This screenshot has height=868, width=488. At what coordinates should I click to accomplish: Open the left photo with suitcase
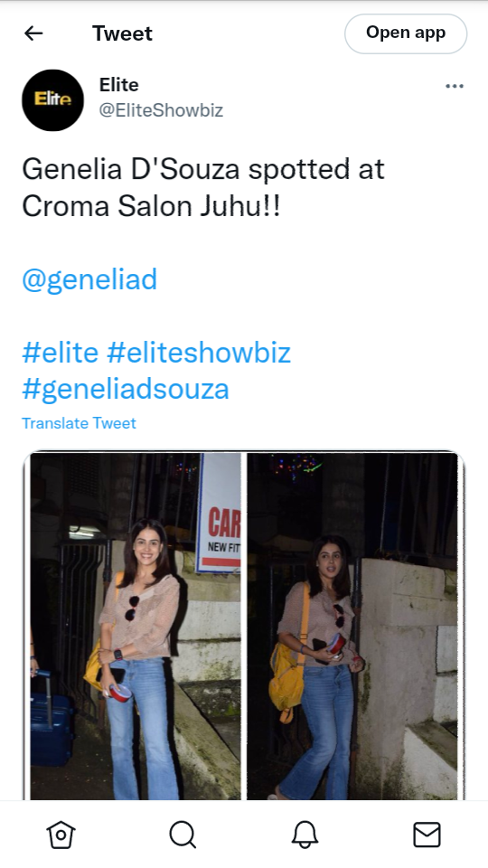[136, 626]
